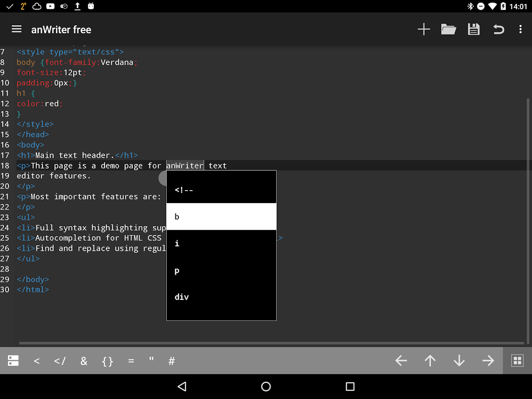The image size is (532, 399).
Task: Choose the 'div' tag suggestion
Action: 221,297
